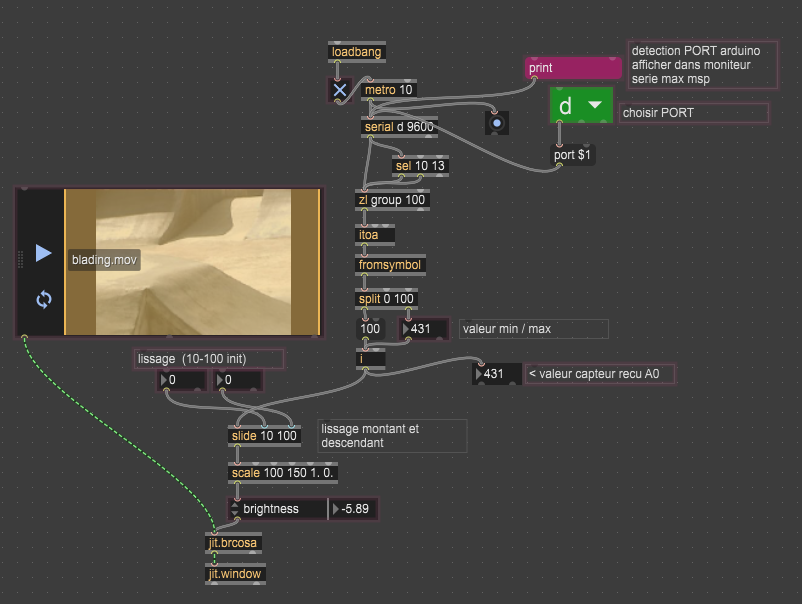Select the serial d 9600 object
This screenshot has height=604, width=802.
[x=397, y=127]
